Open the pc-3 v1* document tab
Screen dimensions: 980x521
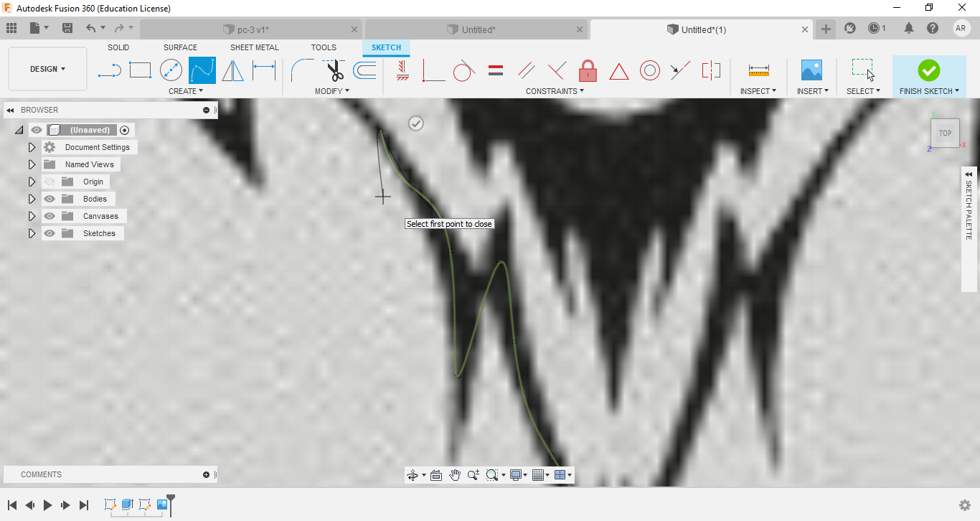[251, 29]
